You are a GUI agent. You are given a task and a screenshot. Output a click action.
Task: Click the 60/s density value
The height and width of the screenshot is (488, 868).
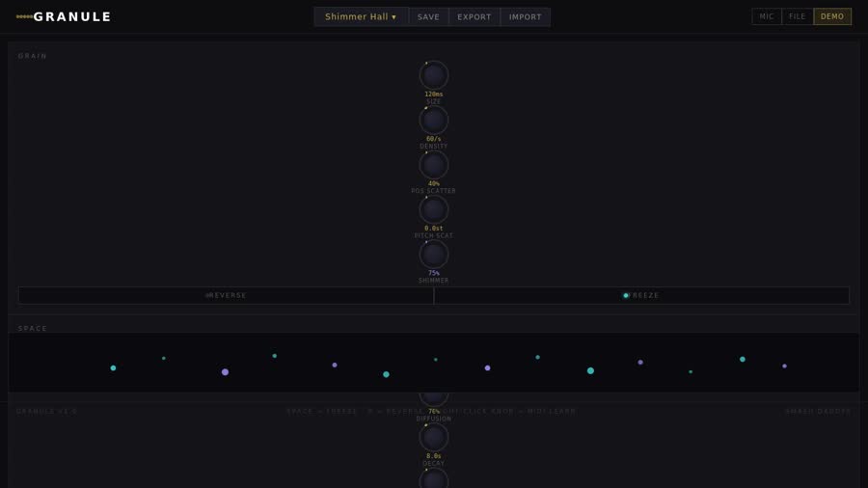[433, 139]
